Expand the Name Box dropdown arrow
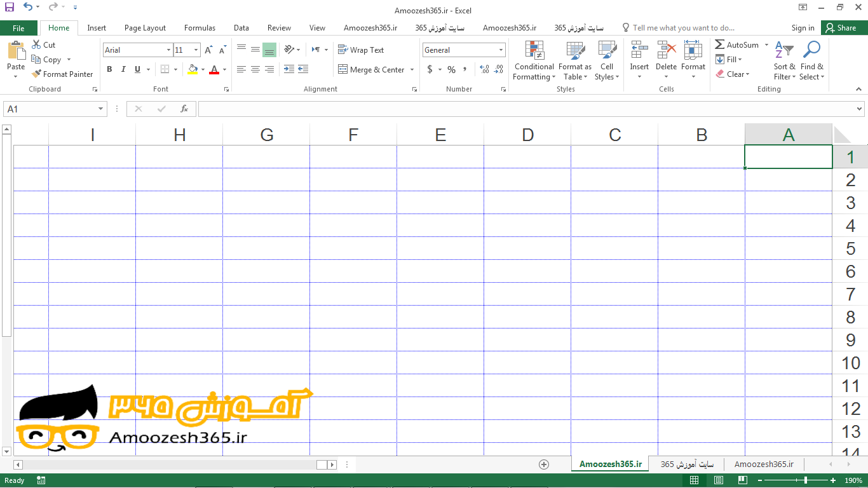This screenshot has height=488, width=868. (100, 109)
